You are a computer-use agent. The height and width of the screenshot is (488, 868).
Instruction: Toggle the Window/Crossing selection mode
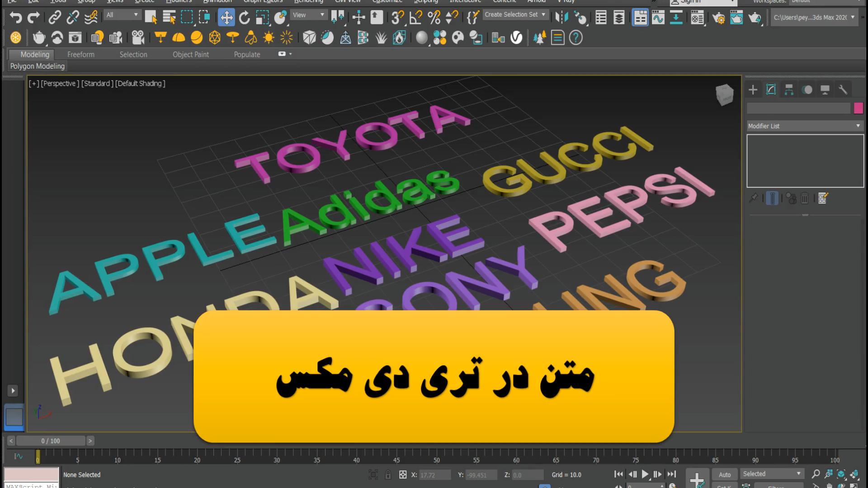[204, 18]
